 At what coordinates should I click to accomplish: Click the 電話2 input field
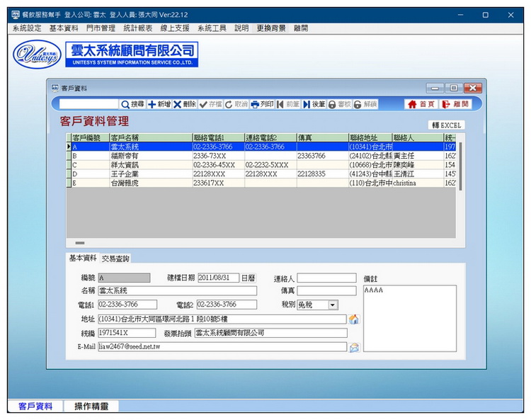[x=227, y=305]
